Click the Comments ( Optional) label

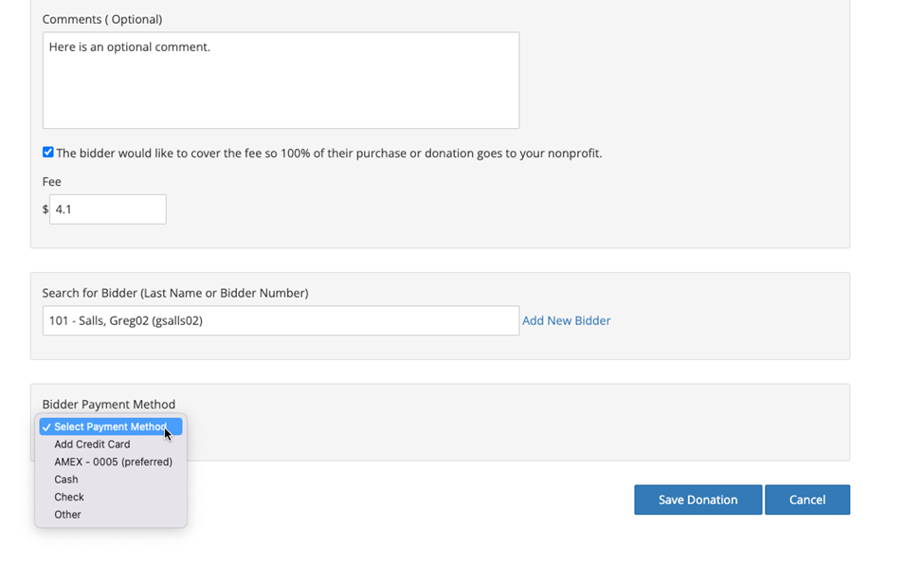[x=102, y=20]
